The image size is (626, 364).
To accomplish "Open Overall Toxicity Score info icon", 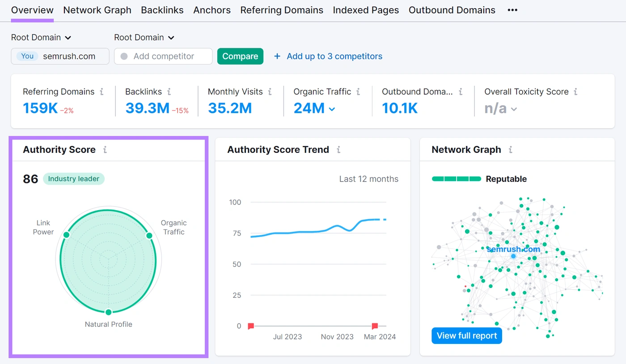I will tap(575, 92).
